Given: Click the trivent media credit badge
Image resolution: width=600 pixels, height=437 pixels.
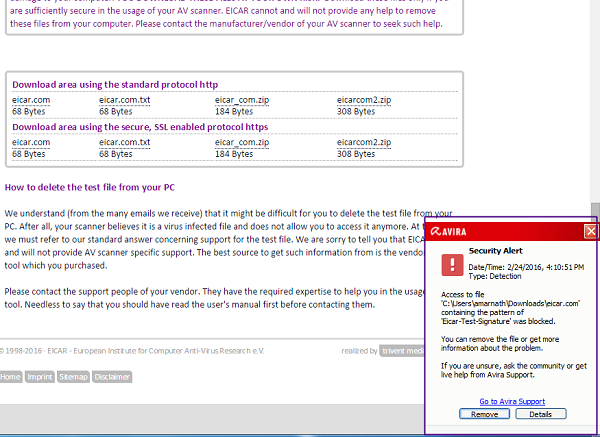Looking at the screenshot, I should tap(402, 351).
